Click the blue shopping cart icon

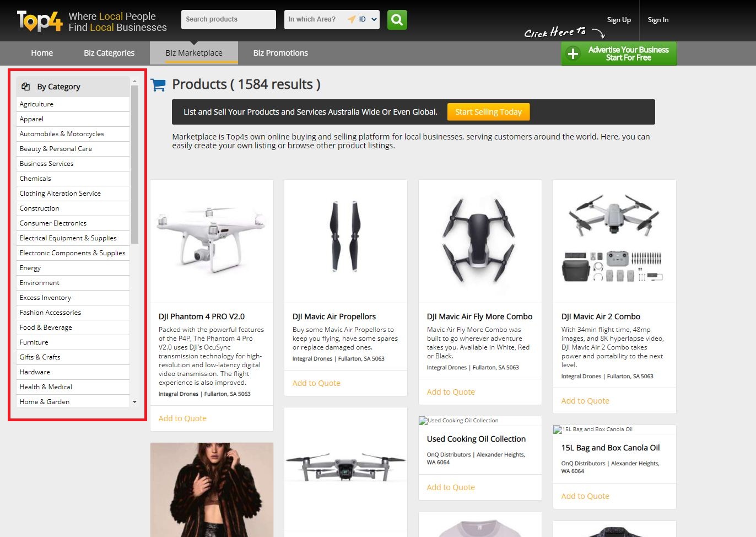coord(158,85)
